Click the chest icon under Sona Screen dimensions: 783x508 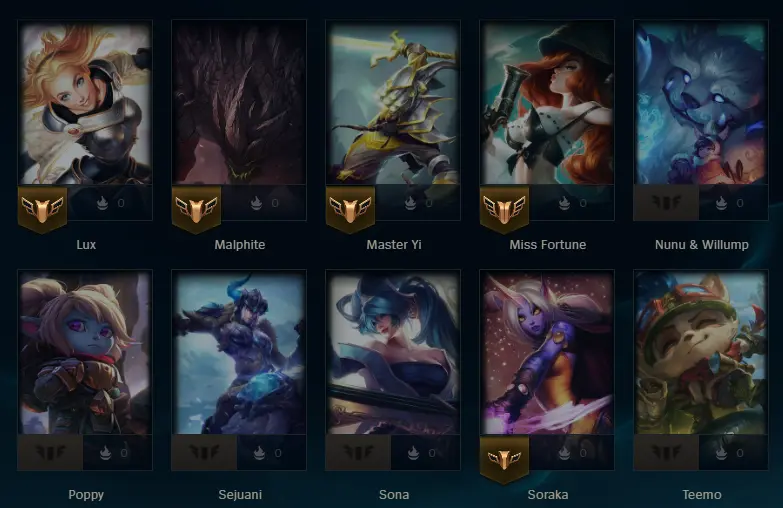pyautogui.click(x=413, y=453)
